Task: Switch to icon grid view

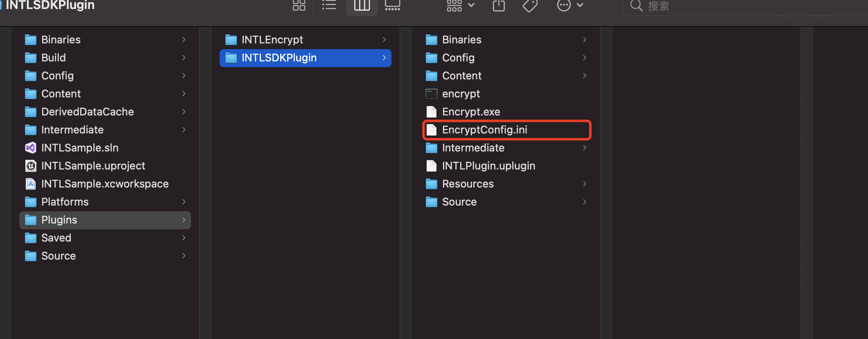Action: click(299, 5)
